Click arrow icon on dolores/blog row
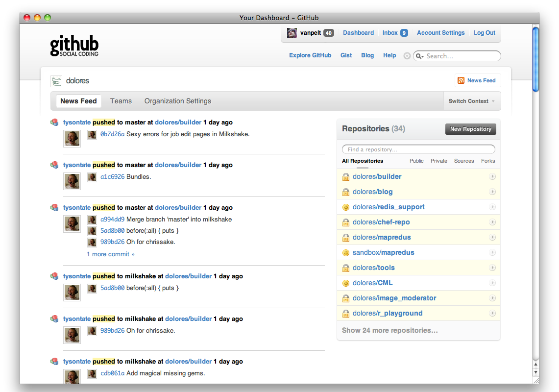559x392 pixels. click(492, 192)
